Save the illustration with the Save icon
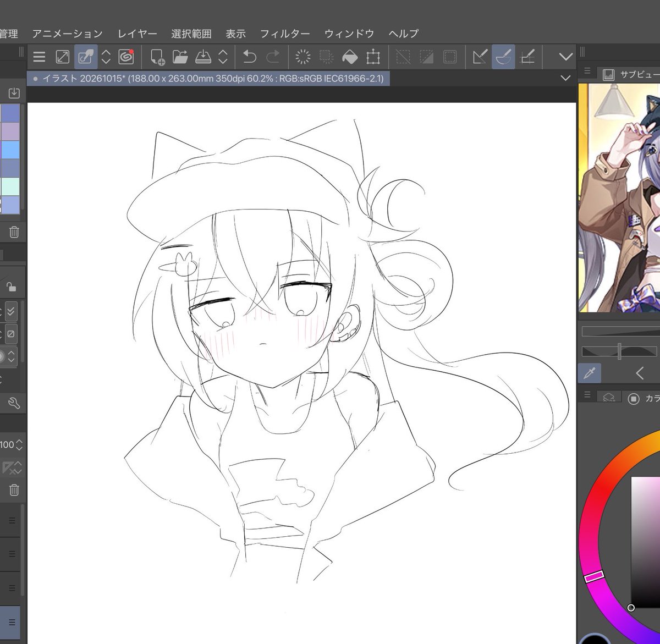Viewport: 660px width, 644px height. [x=203, y=57]
